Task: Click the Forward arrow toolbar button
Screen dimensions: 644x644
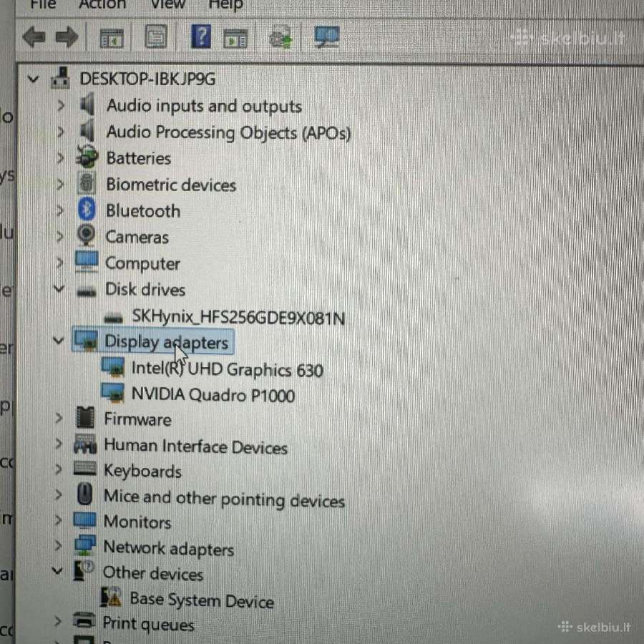Action: pos(67,37)
